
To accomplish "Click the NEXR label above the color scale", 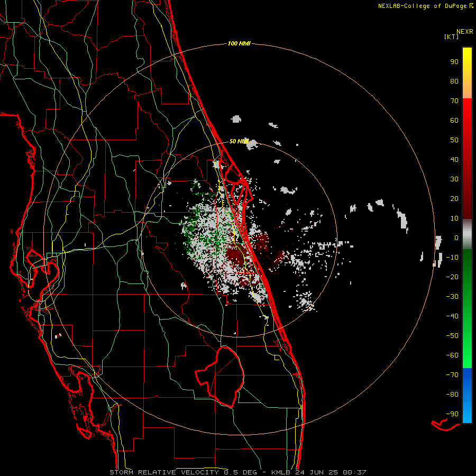I will (x=465, y=32).
